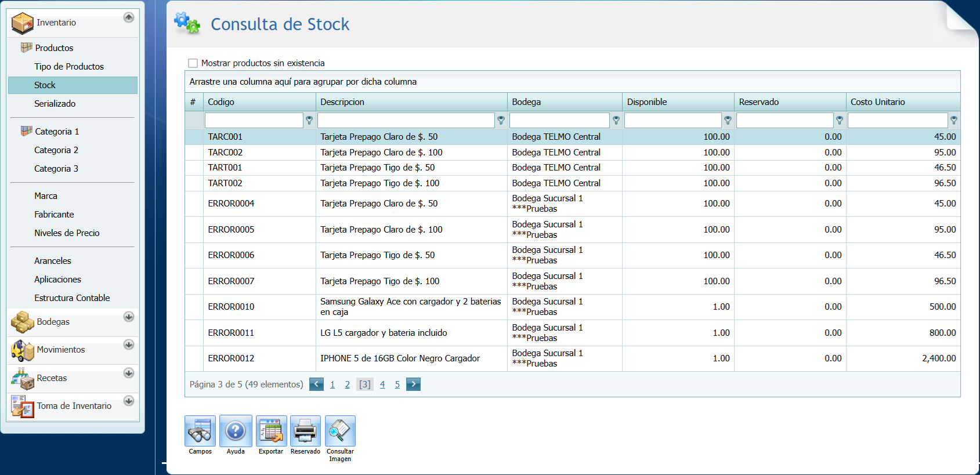Sort by Reservado column header
The image size is (980, 475).
tap(790, 102)
